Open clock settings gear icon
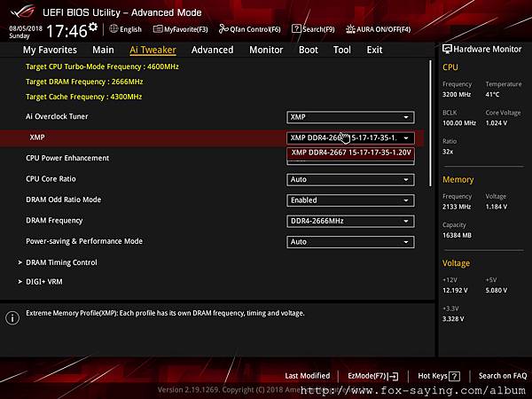The image size is (532, 399). coord(93,27)
